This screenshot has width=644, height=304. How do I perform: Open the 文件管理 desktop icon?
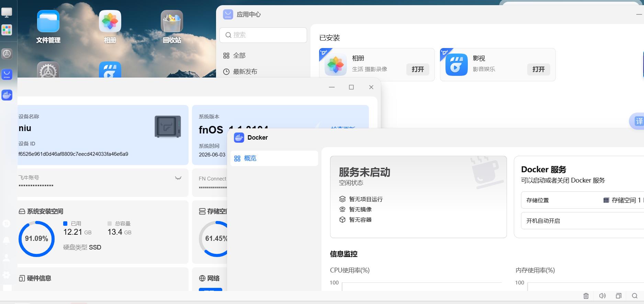(48, 21)
